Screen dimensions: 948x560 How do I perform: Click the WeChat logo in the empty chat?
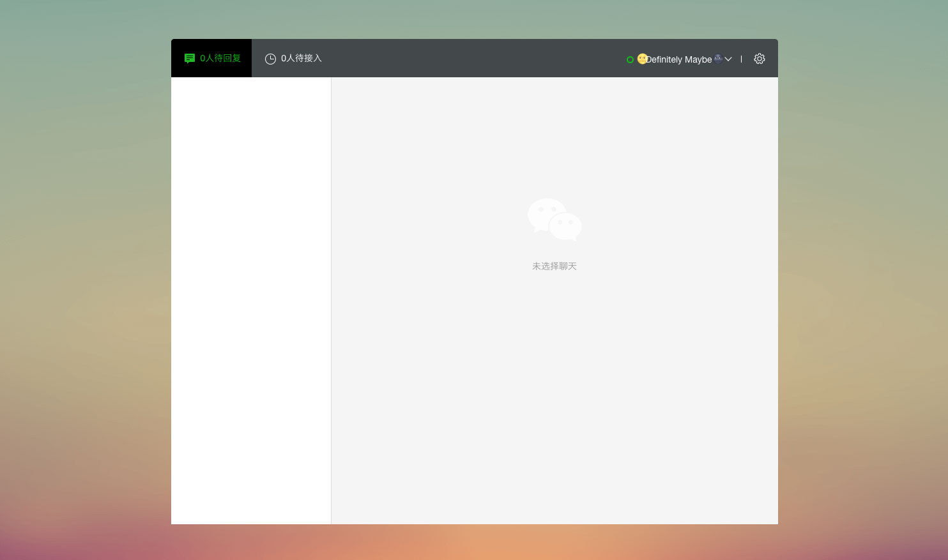coord(554,220)
